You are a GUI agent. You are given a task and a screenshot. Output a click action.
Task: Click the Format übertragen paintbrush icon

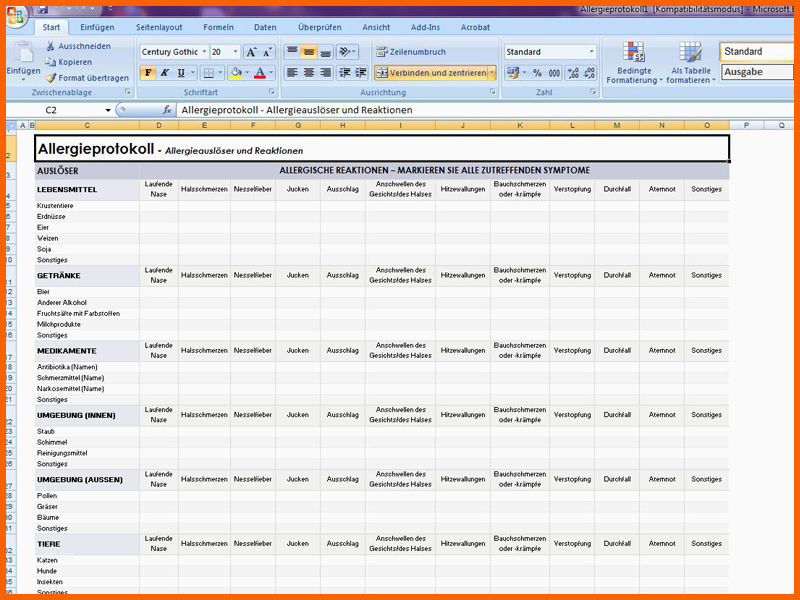(51, 77)
